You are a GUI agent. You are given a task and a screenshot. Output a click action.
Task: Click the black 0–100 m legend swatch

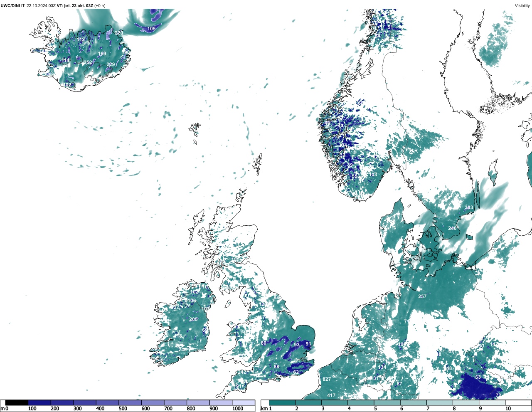tap(17, 403)
